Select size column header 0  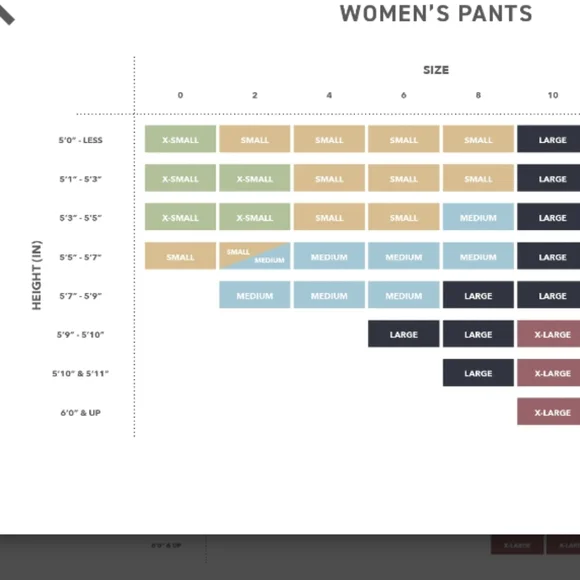180,95
